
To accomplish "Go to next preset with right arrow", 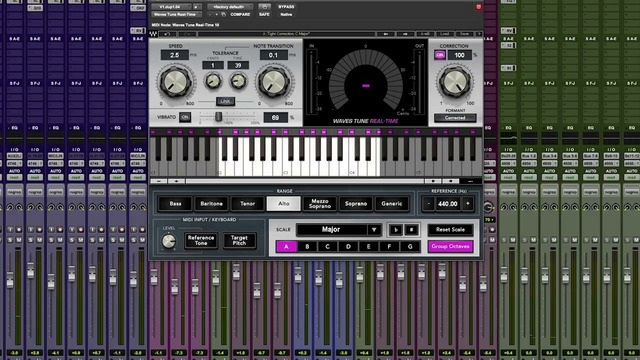I will click(405, 34).
